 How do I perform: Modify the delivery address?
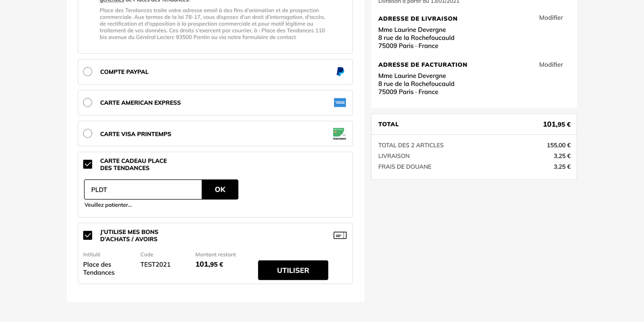pyautogui.click(x=551, y=18)
